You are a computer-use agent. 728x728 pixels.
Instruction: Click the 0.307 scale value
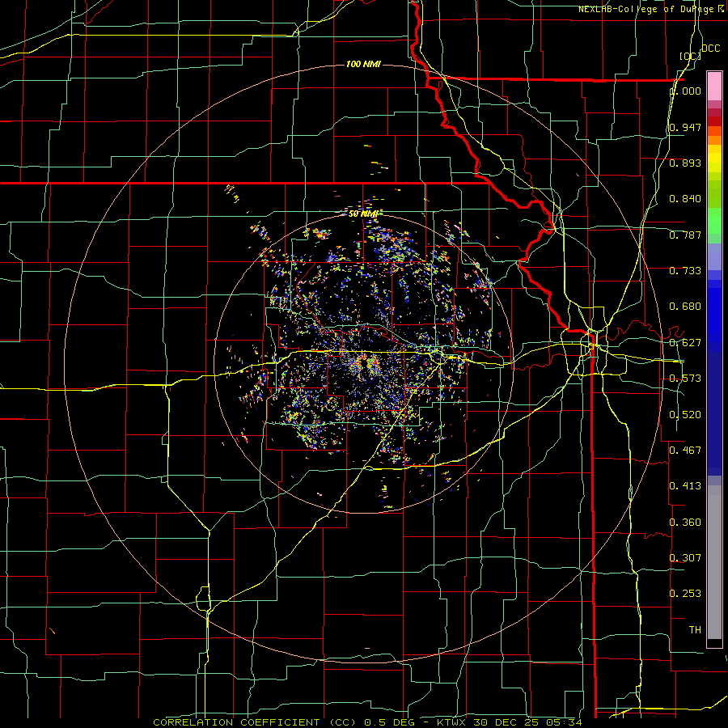[685, 557]
